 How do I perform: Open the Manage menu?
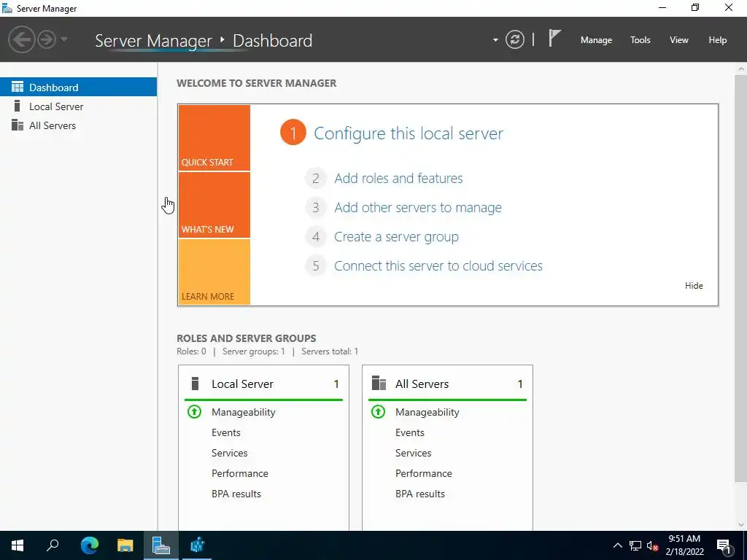[x=596, y=40]
